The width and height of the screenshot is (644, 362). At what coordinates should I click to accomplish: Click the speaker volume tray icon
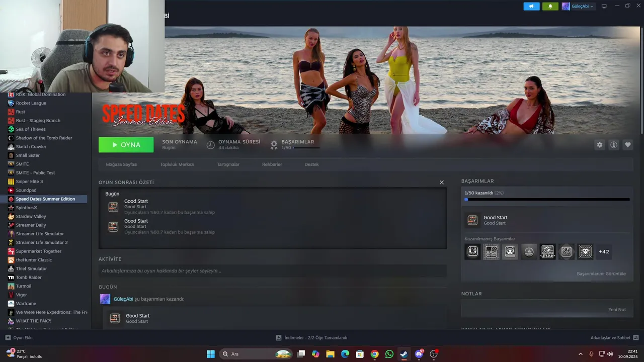(611, 354)
